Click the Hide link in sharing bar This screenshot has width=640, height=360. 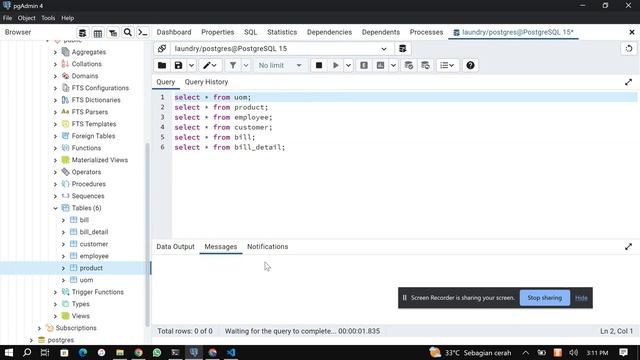(x=581, y=298)
